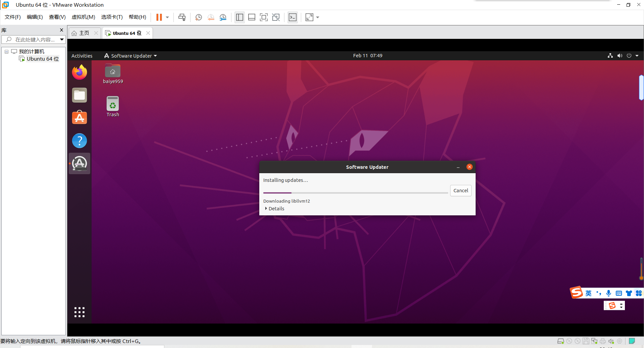The width and height of the screenshot is (644, 348).
Task: Click the network adapter status icon
Action: click(x=594, y=341)
